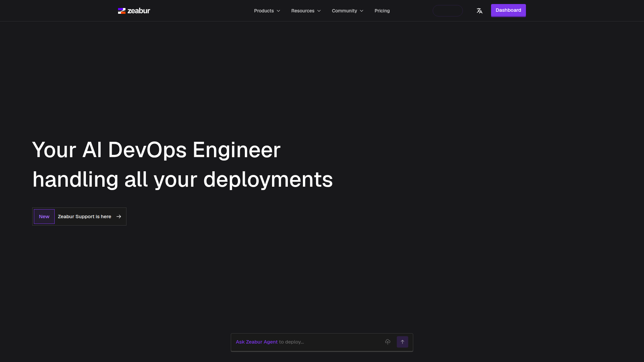
Task: Submit prompt with the up-arrow send button
Action: [x=402, y=342]
